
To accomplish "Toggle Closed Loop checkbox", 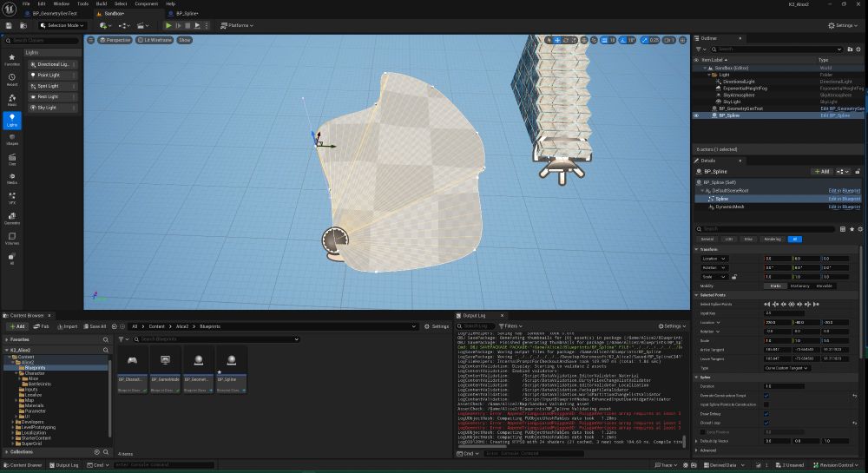I will click(766, 423).
